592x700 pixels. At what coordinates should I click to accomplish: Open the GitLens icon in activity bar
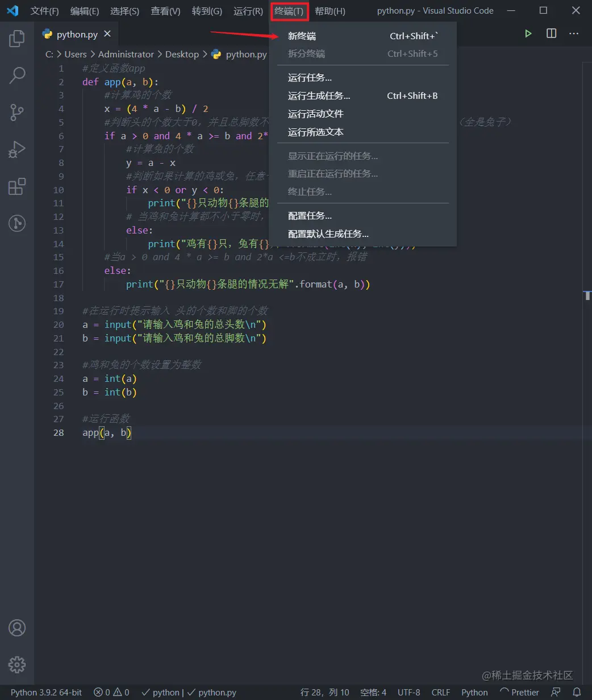click(17, 223)
